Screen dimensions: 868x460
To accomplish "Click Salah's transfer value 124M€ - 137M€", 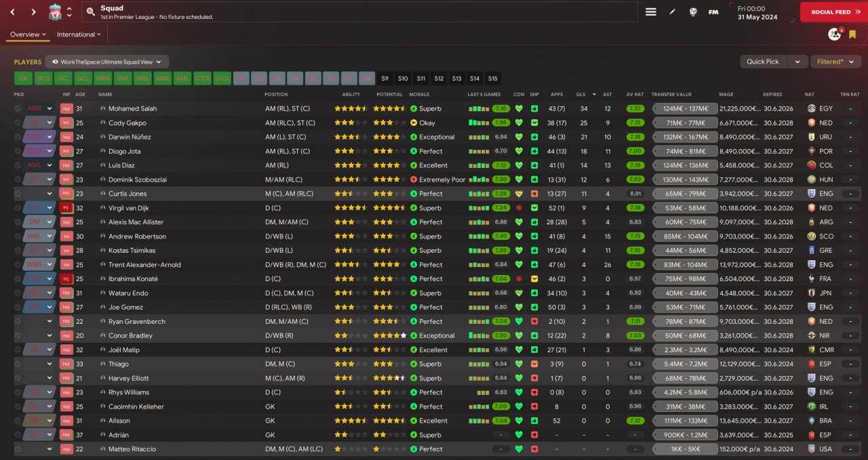I will 685,108.
